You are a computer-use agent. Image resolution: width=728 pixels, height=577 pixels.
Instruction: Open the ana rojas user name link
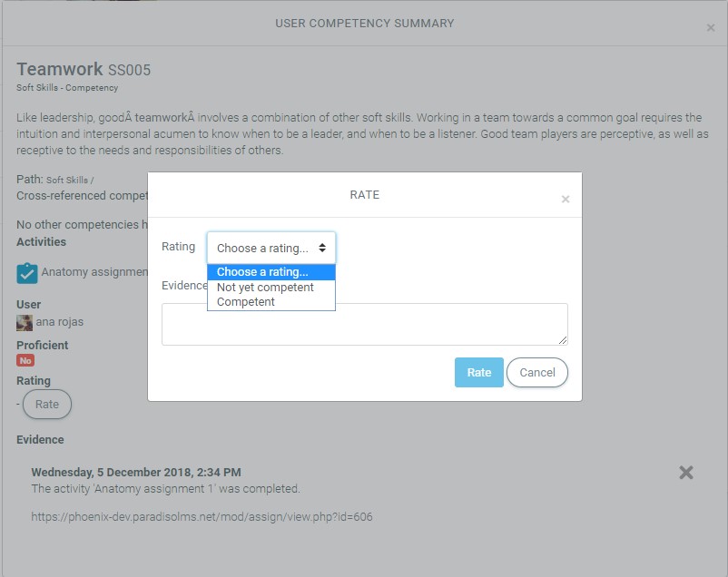pyautogui.click(x=60, y=322)
